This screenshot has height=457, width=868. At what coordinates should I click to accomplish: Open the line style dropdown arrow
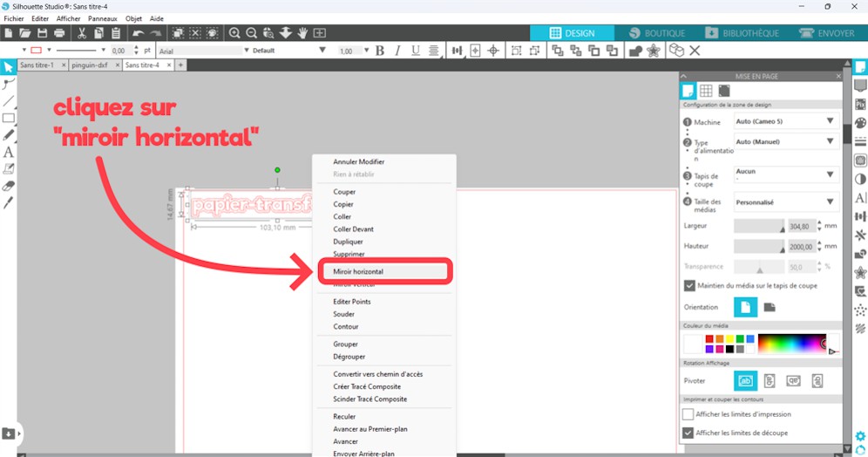click(103, 51)
